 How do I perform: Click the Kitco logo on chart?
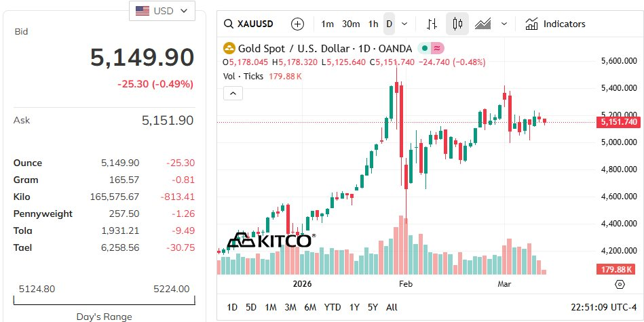coord(270,240)
